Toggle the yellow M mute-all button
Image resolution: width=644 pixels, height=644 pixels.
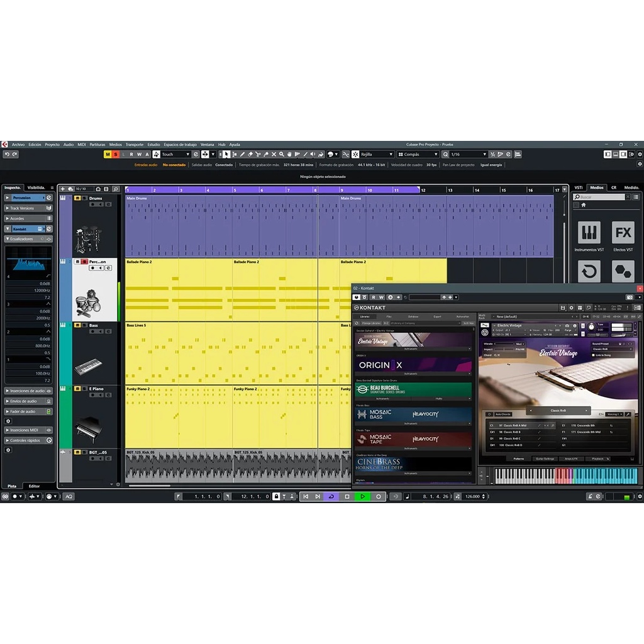(108, 155)
